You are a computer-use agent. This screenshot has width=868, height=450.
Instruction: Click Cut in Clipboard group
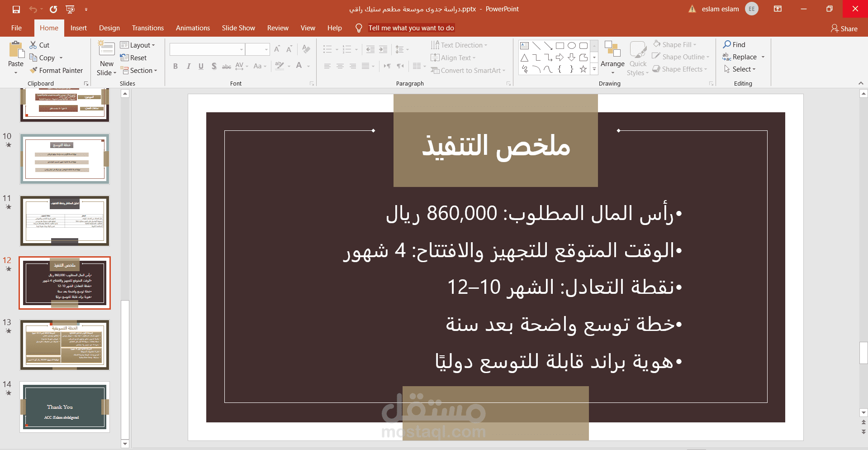tap(40, 45)
